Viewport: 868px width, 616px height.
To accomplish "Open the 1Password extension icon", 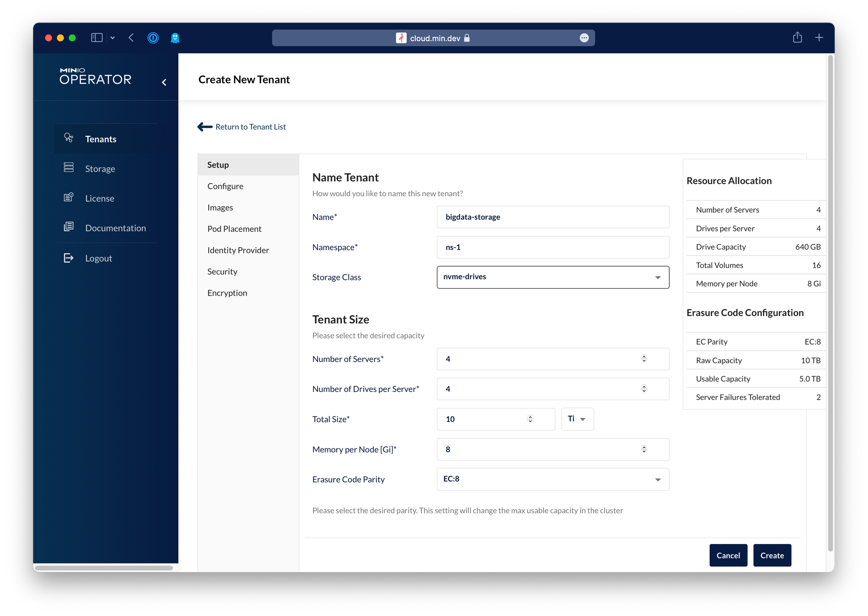I will pyautogui.click(x=153, y=38).
